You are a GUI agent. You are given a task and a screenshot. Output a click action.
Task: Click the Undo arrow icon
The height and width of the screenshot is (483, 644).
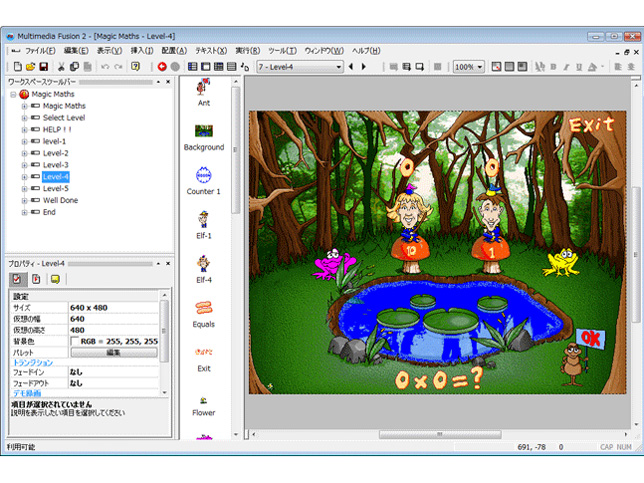(105, 67)
